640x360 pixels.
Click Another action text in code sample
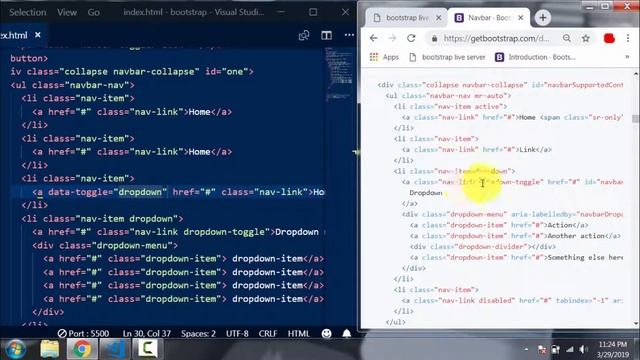[576, 236]
